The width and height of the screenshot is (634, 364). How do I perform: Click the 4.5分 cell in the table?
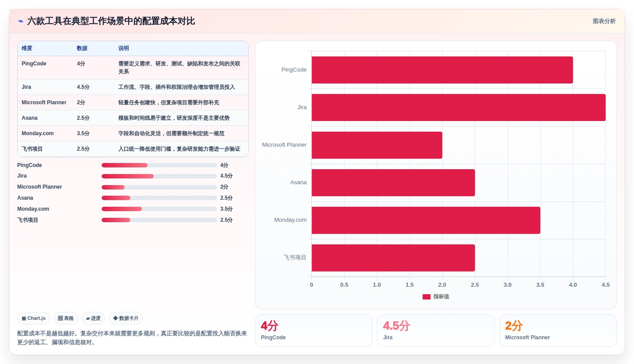pyautogui.click(x=83, y=87)
